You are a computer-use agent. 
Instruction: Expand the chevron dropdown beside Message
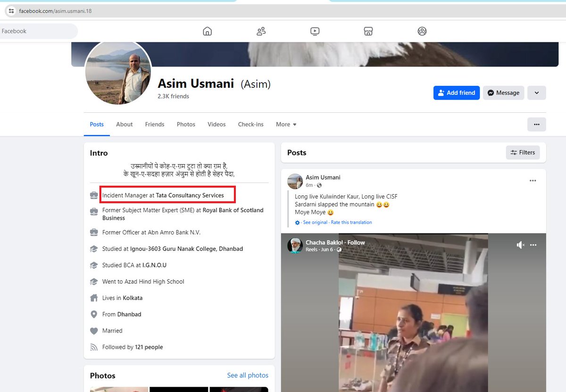(x=537, y=93)
